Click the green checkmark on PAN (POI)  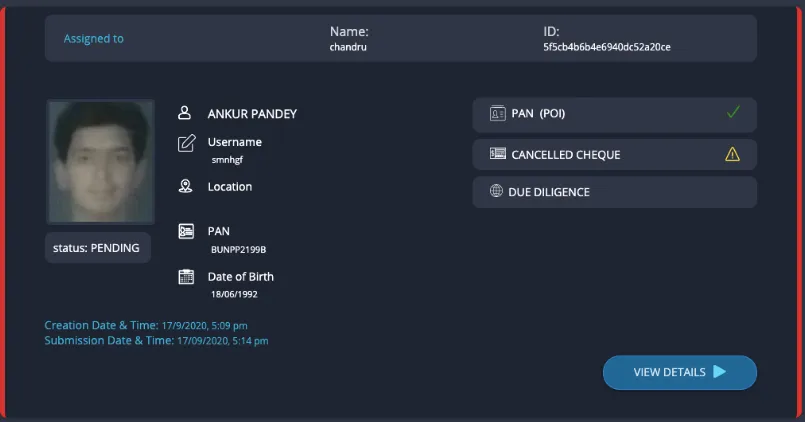(x=733, y=112)
